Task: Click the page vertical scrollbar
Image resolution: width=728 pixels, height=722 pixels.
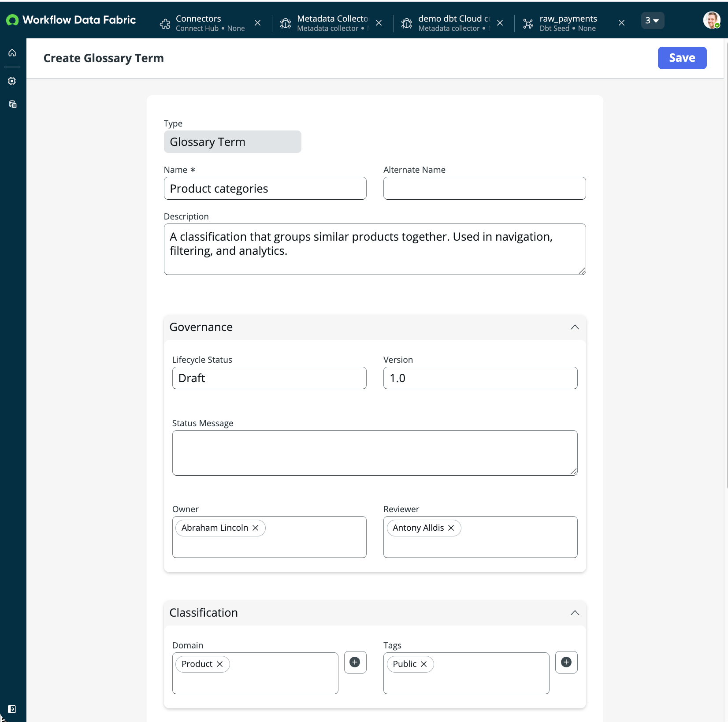Action: [x=726, y=264]
